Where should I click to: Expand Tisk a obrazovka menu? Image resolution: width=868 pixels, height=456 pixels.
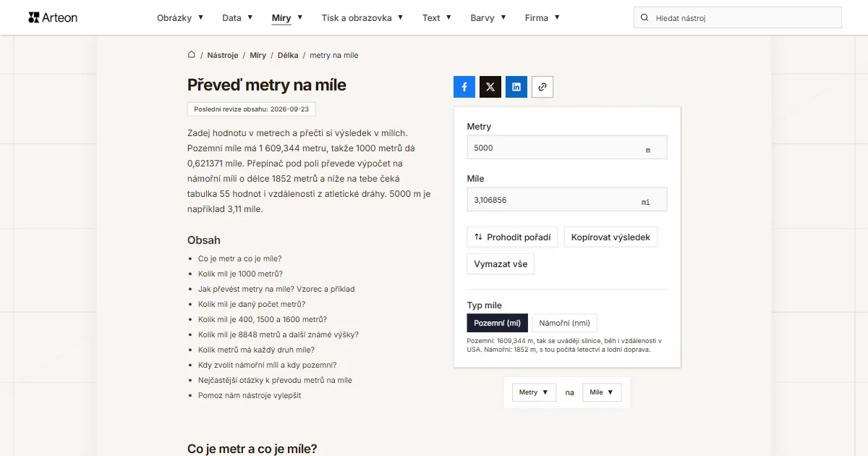pyautogui.click(x=362, y=17)
